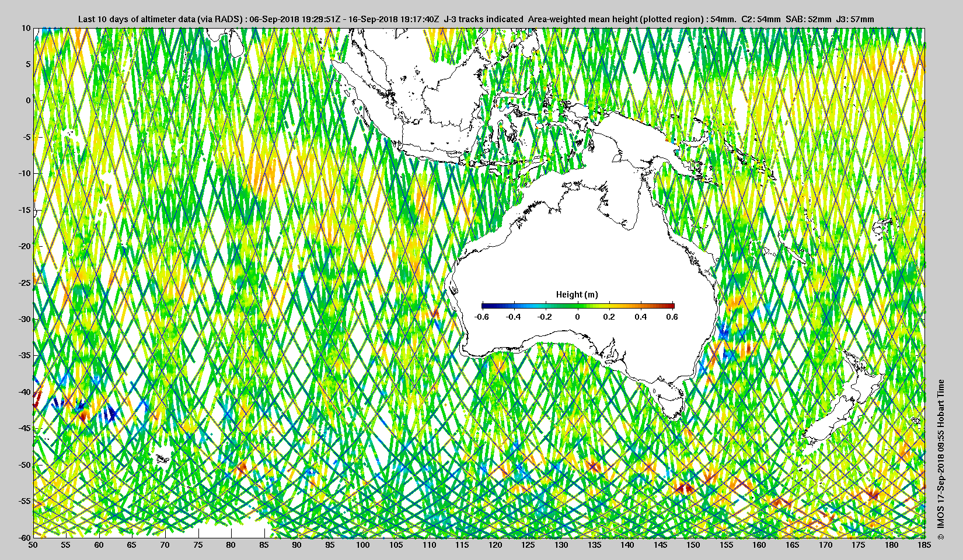Click longitude axis label '170'
The height and width of the screenshot is (560, 963).
pyautogui.click(x=826, y=545)
